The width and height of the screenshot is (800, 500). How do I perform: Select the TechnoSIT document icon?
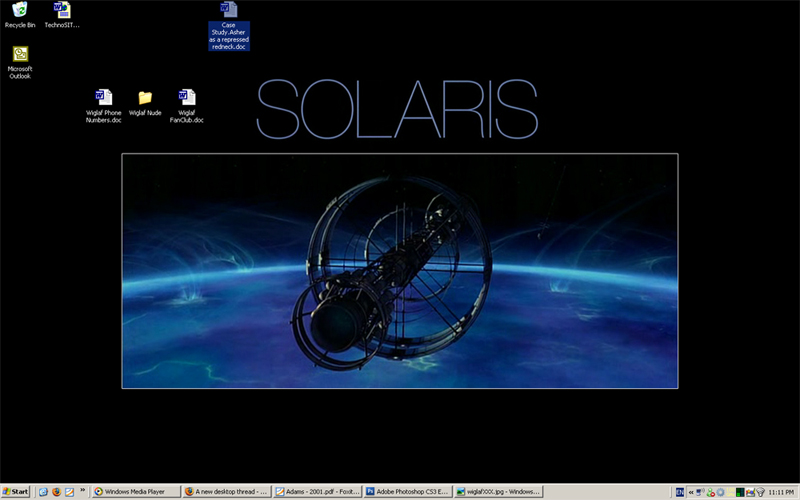pos(62,12)
